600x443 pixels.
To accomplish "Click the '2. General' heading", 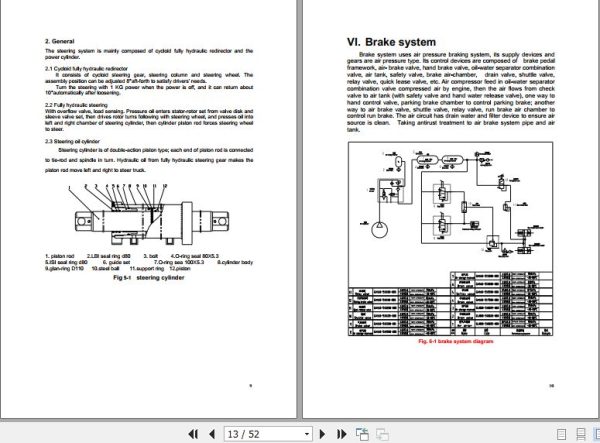I will [60, 41].
